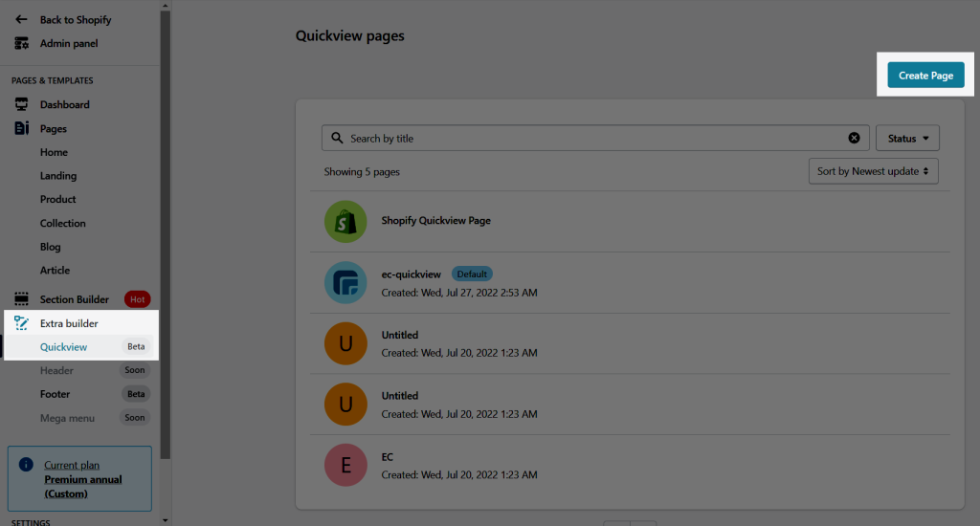Click the Soon badge next to Mega menu
The image size is (980, 526).
coord(134,418)
